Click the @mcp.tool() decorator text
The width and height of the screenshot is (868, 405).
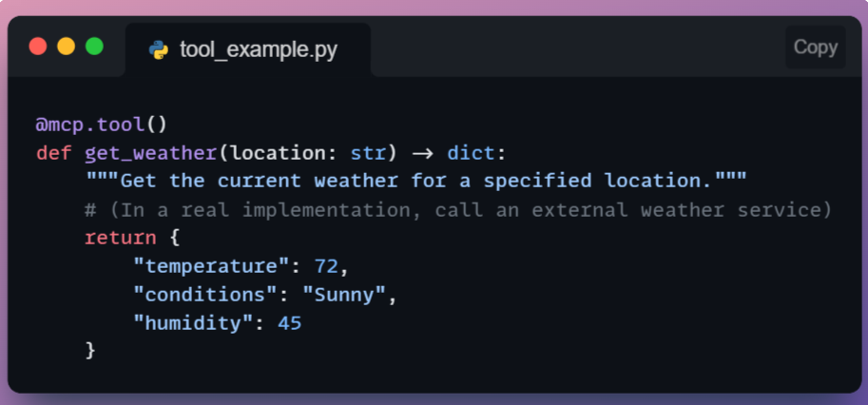102,125
